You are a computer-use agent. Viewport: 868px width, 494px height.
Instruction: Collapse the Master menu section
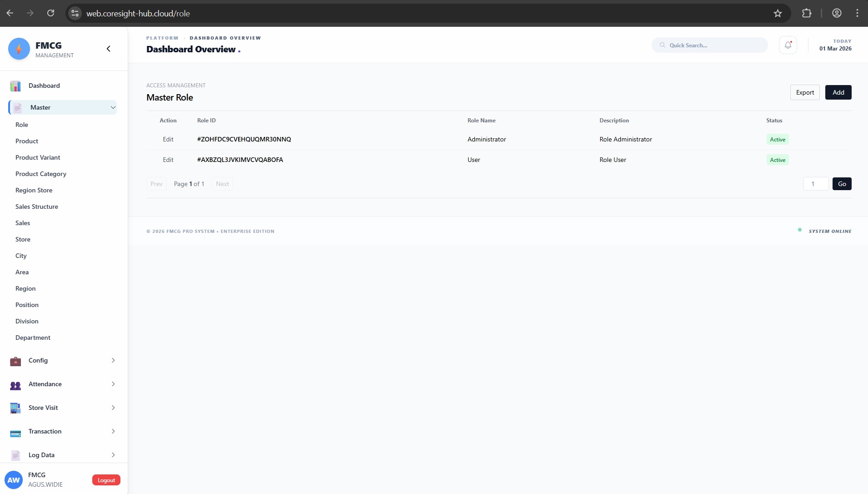click(x=113, y=107)
